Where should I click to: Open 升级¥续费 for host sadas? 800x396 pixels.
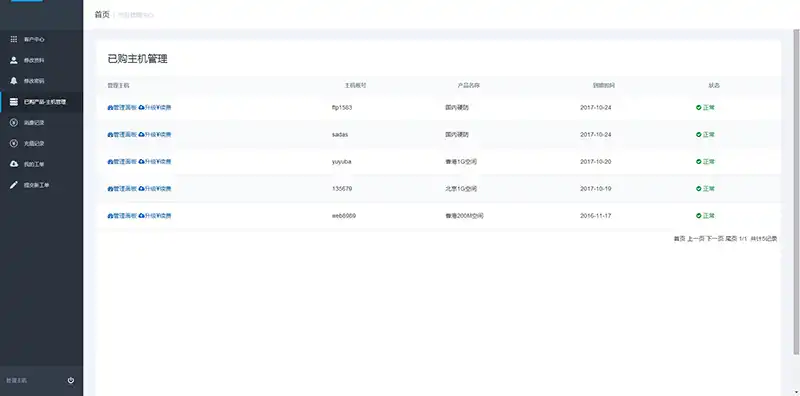tap(155, 135)
